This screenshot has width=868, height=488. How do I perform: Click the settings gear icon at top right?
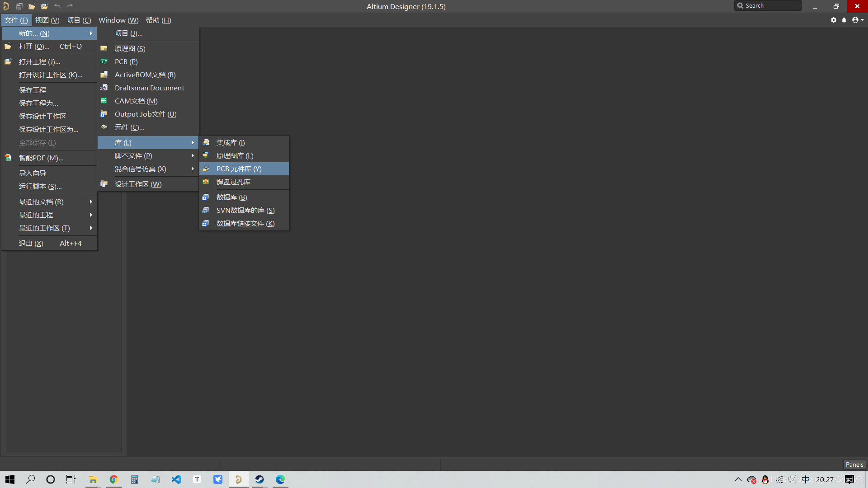[834, 20]
